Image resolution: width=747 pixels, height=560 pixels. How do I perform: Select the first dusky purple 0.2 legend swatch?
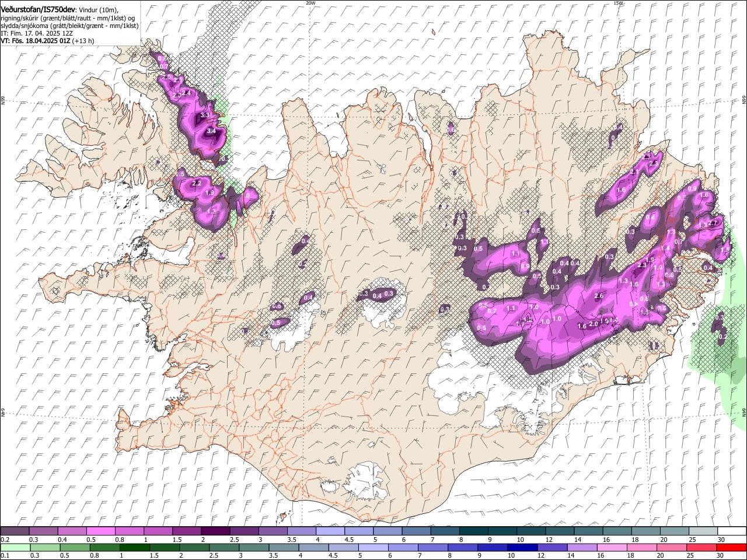15,531
